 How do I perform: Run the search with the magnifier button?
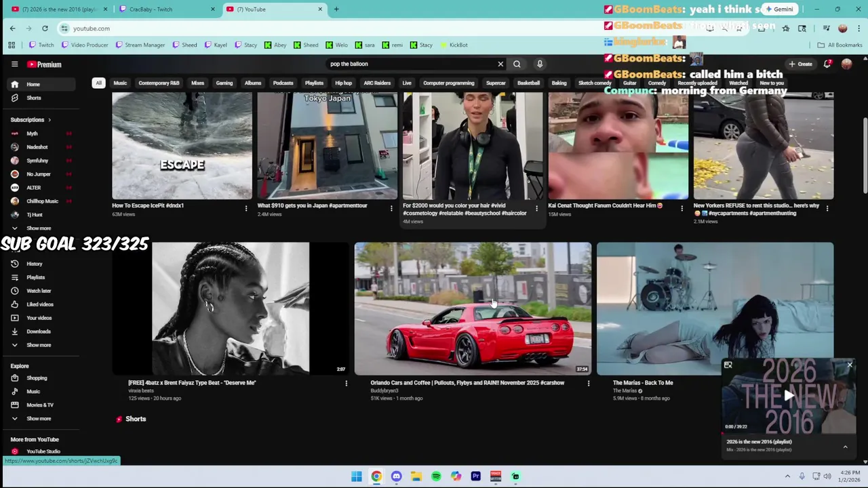pyautogui.click(x=517, y=64)
